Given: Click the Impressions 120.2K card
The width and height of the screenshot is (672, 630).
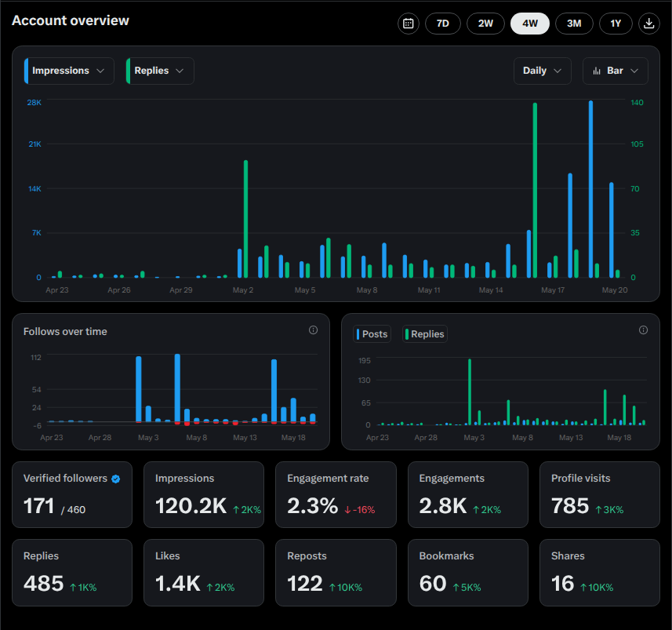Looking at the screenshot, I should pyautogui.click(x=204, y=494).
